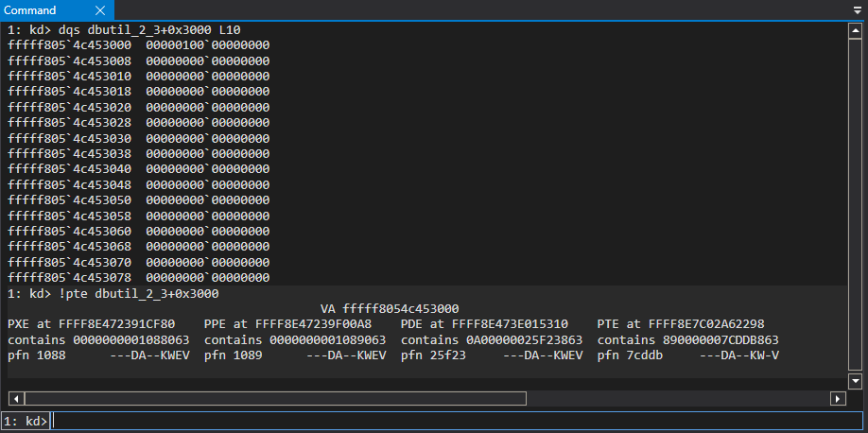Click address fffff805`4c453000 in output
868x433 pixels.
(76, 44)
